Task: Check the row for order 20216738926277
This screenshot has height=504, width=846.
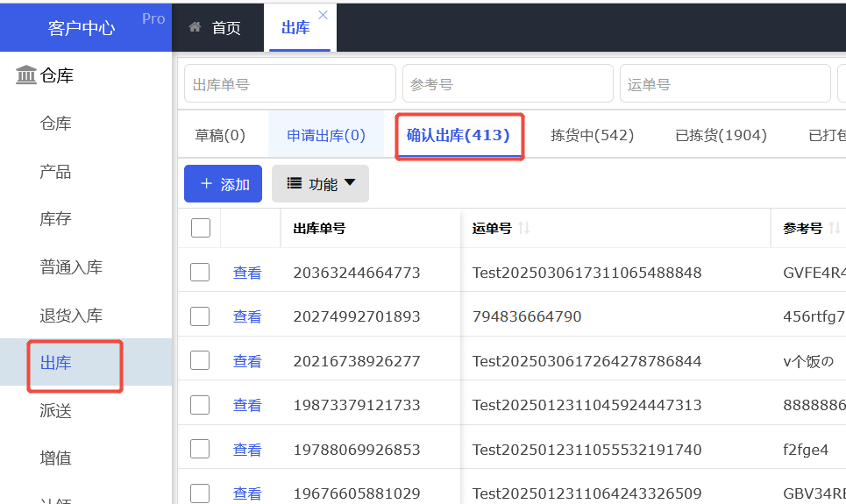Action: pyautogui.click(x=200, y=360)
